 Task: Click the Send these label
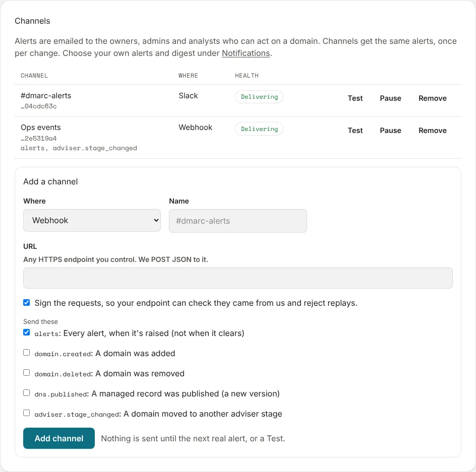40,321
